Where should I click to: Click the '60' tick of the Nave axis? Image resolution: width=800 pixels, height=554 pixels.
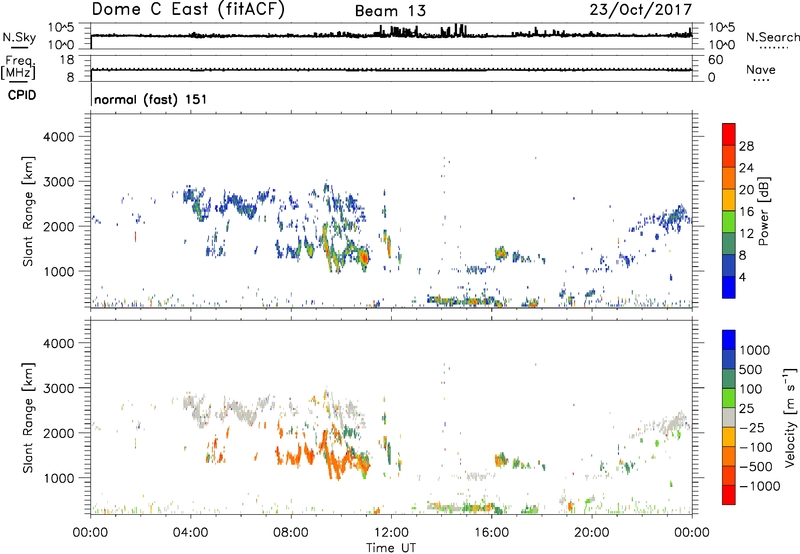pos(715,60)
